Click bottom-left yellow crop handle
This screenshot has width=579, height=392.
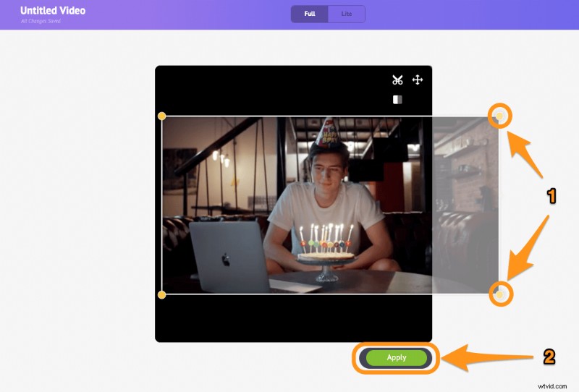pyautogui.click(x=161, y=294)
